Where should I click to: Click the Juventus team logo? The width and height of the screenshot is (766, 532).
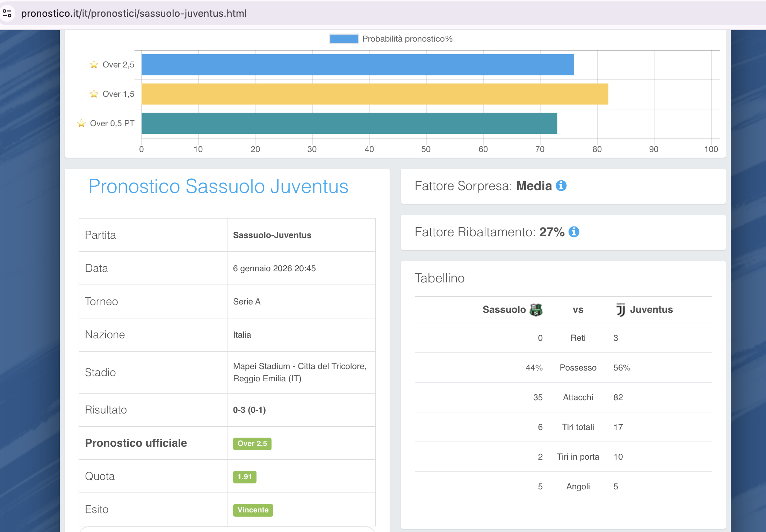(x=621, y=310)
